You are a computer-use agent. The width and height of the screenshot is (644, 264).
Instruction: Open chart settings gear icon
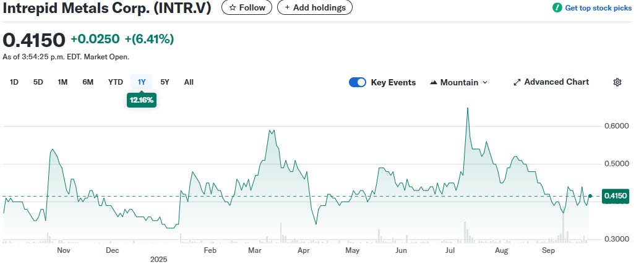(617, 82)
